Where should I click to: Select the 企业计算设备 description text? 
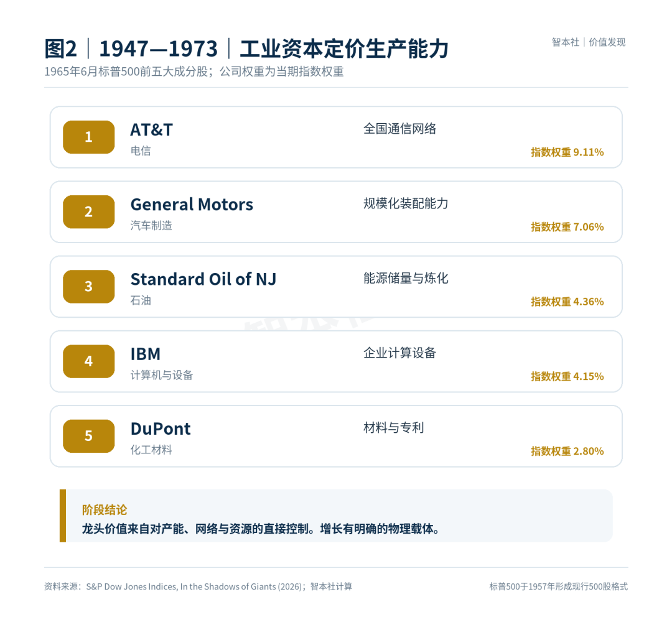coord(399,353)
